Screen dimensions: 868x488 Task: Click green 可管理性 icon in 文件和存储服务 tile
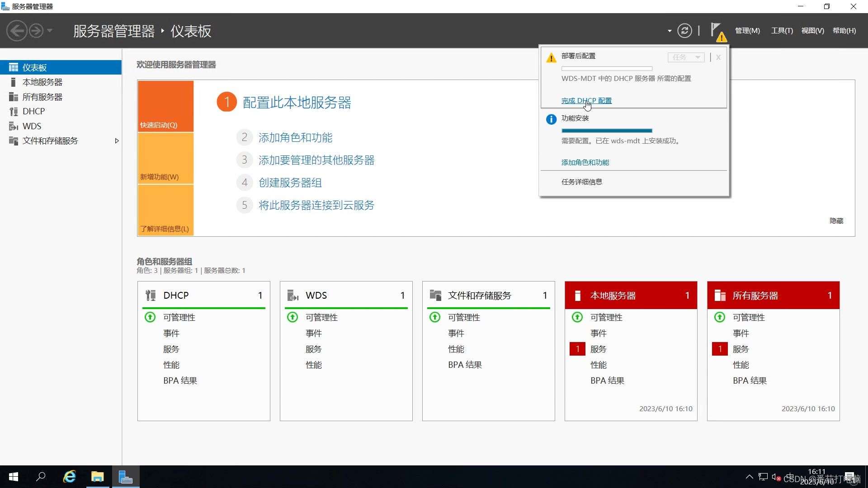pos(435,317)
